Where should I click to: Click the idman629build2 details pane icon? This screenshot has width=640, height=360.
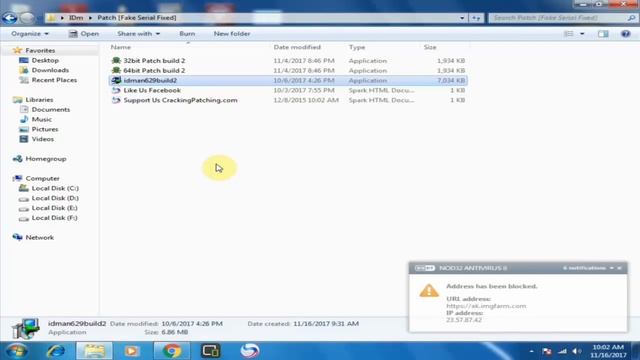[25, 328]
